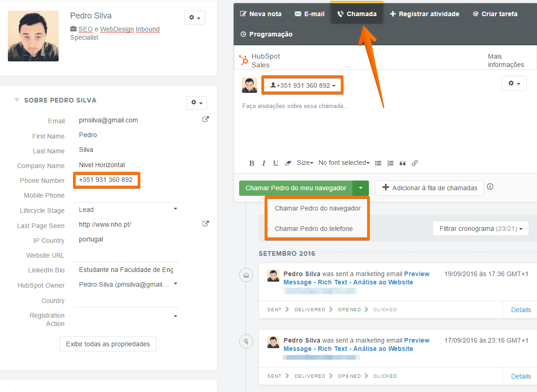Image resolution: width=537 pixels, height=392 pixels.
Task: Collapse the Sobre Pedro Silva section
Action: point(17,100)
